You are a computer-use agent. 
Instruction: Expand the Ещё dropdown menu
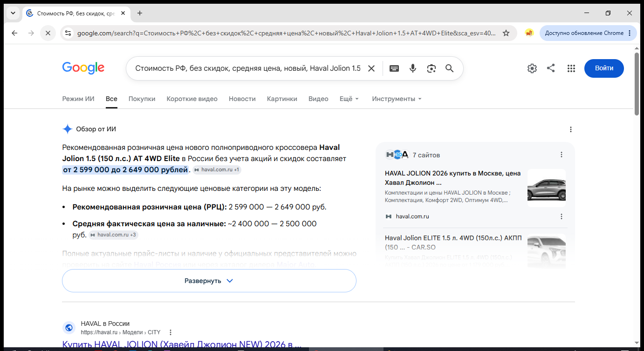coord(349,99)
